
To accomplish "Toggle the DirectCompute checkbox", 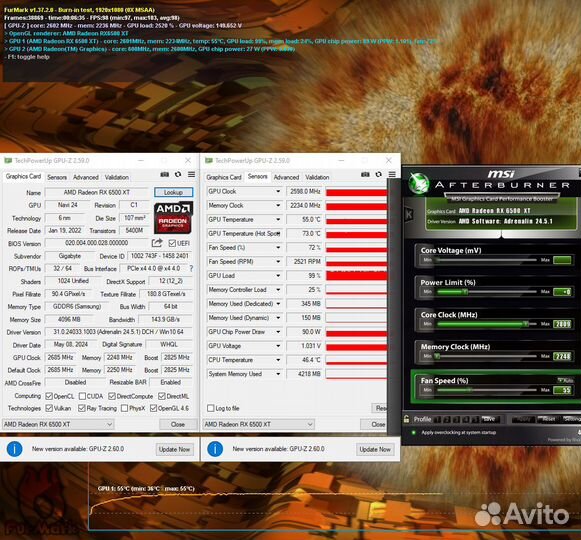I will (x=112, y=396).
